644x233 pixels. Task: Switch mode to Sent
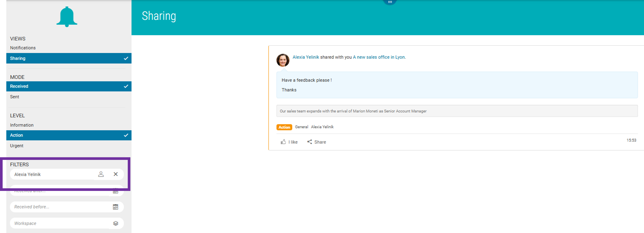(x=14, y=97)
